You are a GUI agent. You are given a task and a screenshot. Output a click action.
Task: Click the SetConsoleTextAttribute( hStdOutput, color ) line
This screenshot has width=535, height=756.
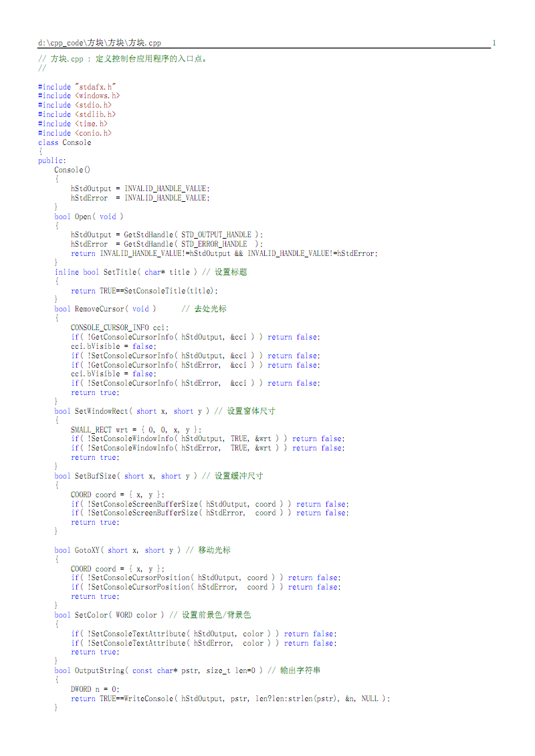click(203, 634)
